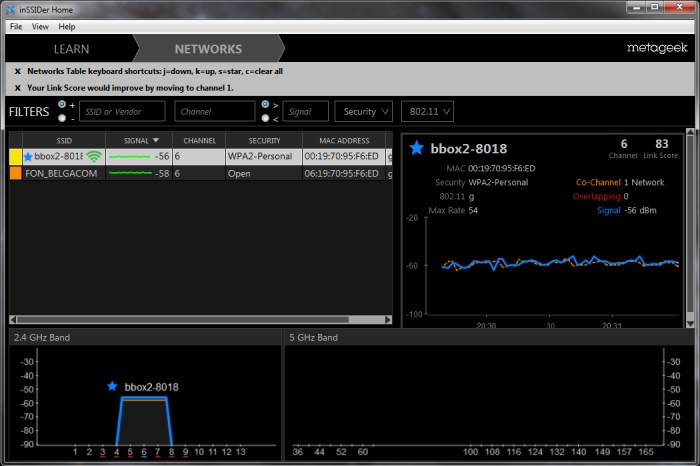Open the 802.11 filter dropdown
Screen dimensions: 700x466
[x=427, y=112]
